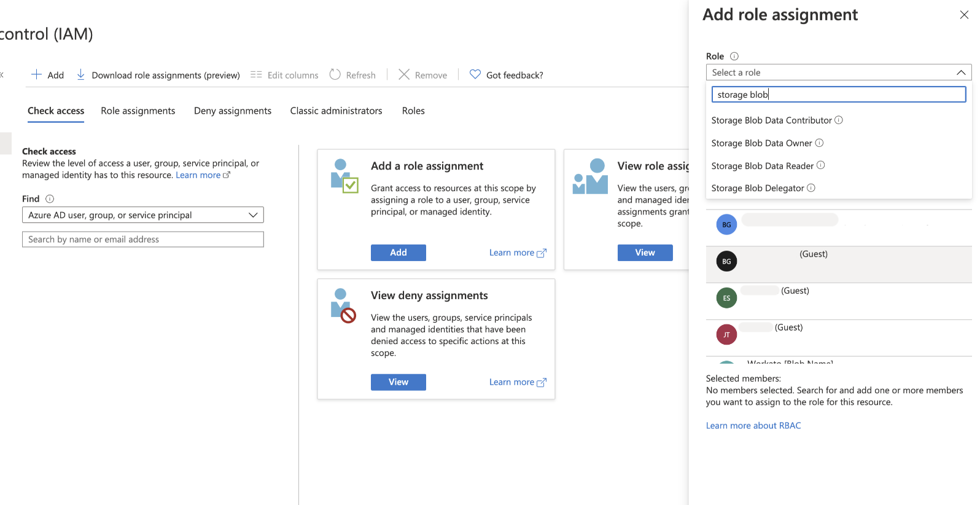Click the View deny assignments card icon
The height and width of the screenshot is (505, 980).
point(343,305)
